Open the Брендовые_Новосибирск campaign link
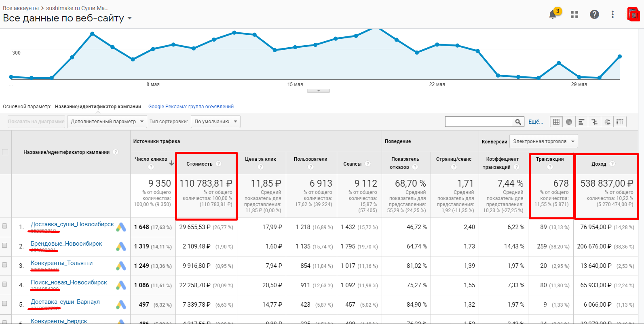Viewport: 644px width, 324px height. (x=66, y=244)
